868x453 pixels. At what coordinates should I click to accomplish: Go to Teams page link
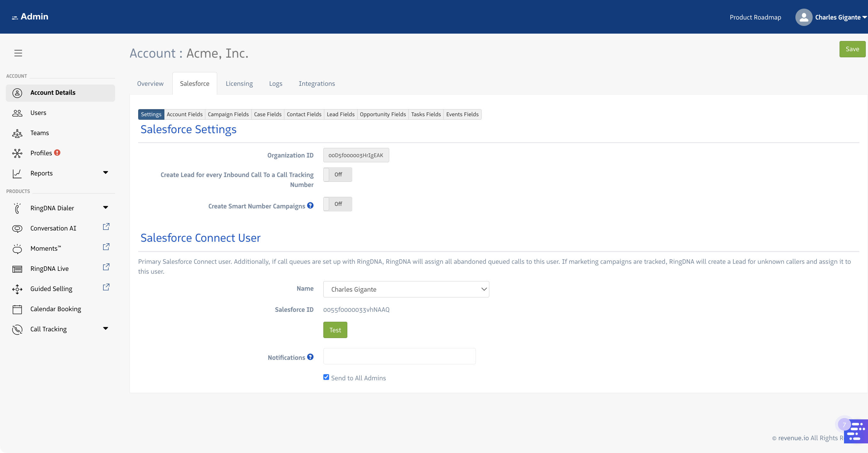[x=40, y=133]
